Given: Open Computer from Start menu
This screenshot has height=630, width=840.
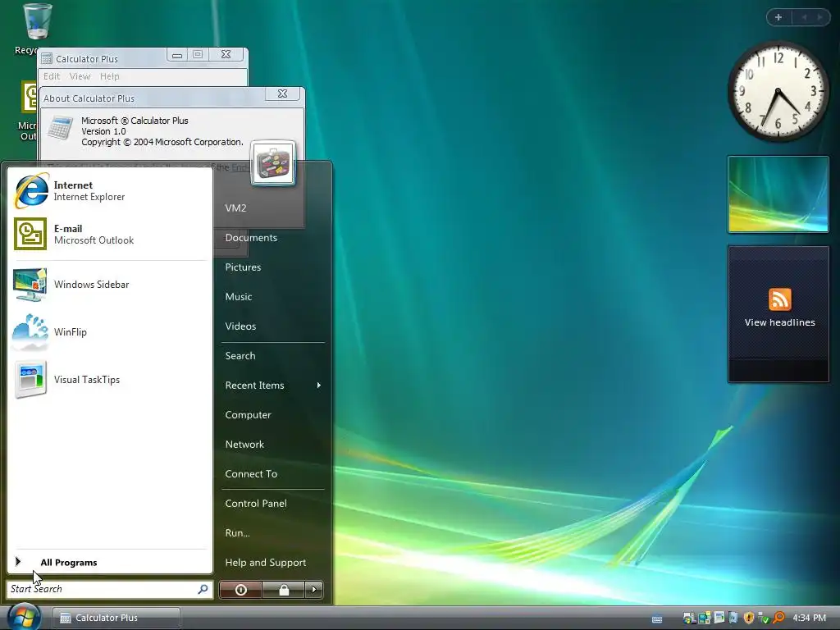Looking at the screenshot, I should [x=248, y=414].
